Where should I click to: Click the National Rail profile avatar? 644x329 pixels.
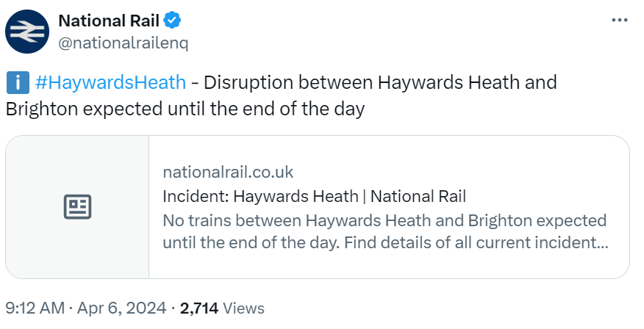click(x=26, y=31)
